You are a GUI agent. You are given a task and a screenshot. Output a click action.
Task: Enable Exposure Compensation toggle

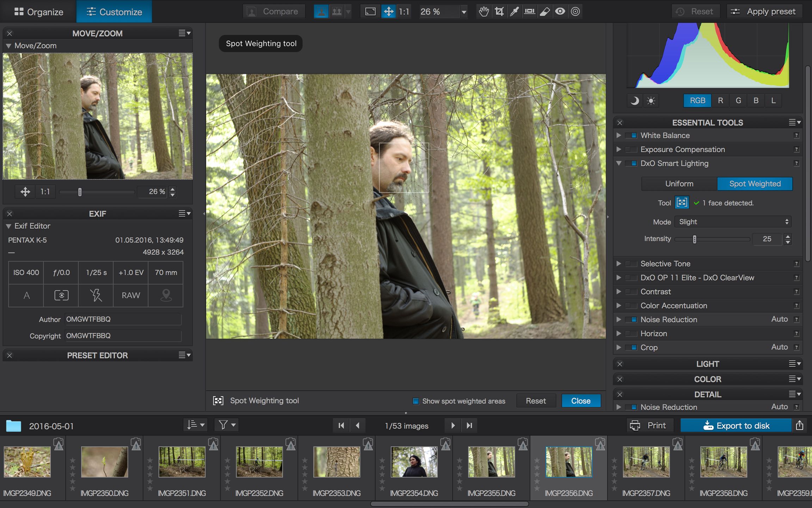pos(631,150)
